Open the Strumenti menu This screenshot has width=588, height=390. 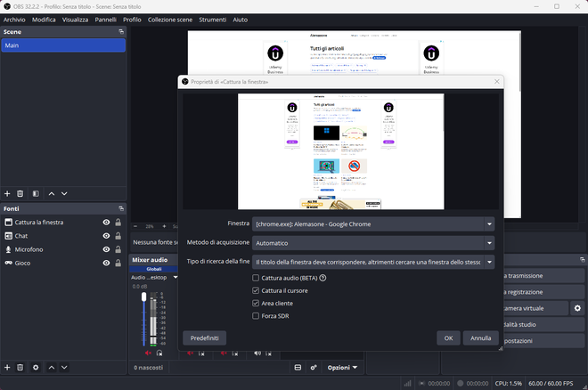click(x=213, y=20)
